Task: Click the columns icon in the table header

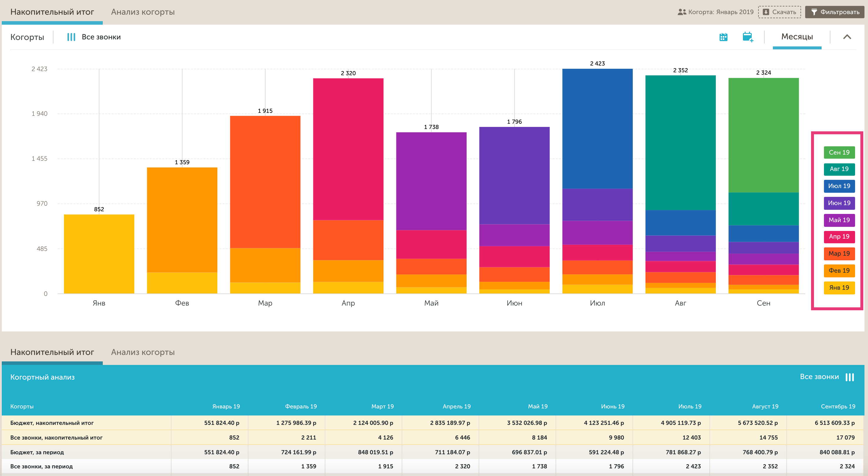Action: [x=850, y=377]
